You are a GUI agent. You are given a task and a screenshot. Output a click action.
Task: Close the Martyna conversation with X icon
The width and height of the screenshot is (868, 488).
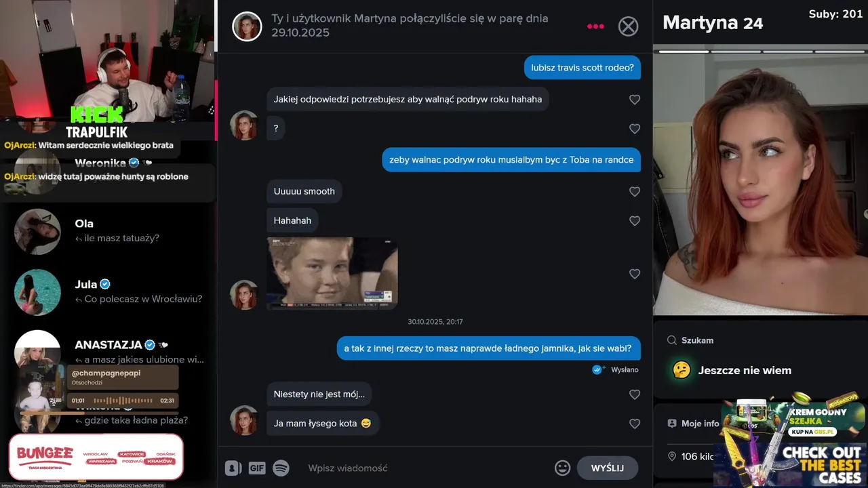tap(629, 26)
